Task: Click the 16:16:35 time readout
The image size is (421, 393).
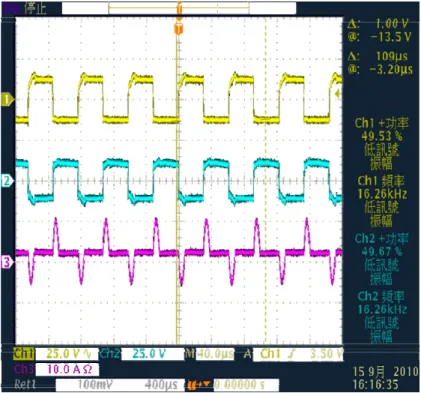Action: click(375, 385)
